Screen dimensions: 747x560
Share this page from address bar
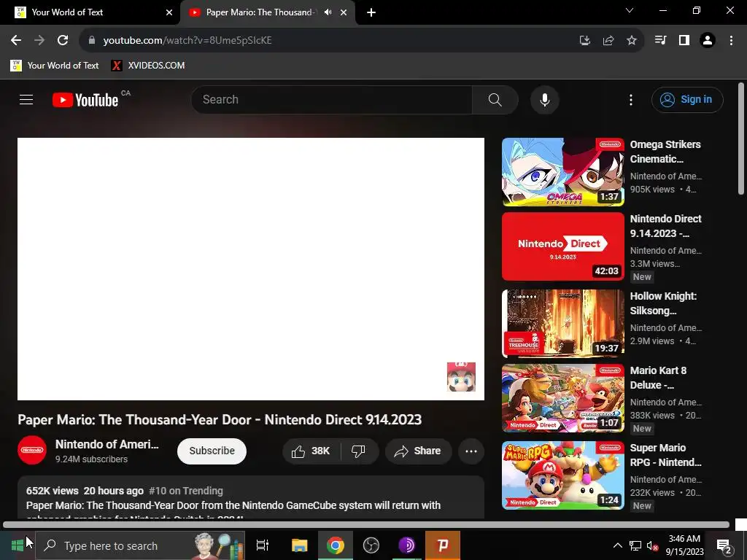pyautogui.click(x=608, y=41)
